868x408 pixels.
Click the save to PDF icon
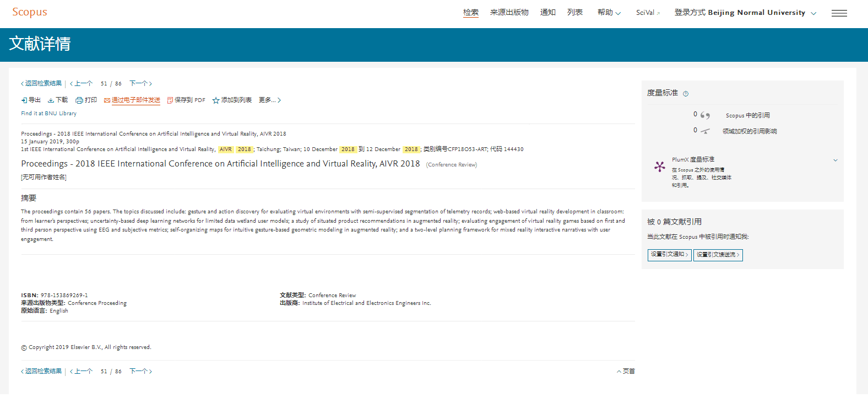(170, 100)
